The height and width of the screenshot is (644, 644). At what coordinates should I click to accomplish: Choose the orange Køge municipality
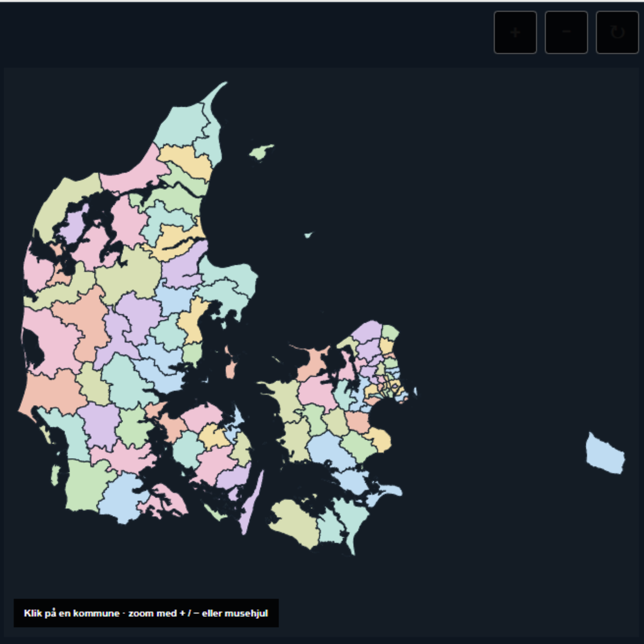click(x=358, y=422)
